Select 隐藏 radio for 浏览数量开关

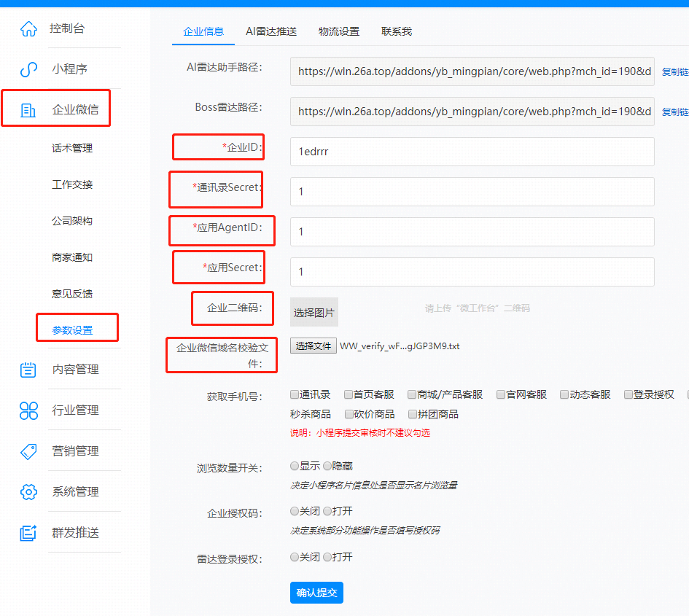tap(327, 466)
